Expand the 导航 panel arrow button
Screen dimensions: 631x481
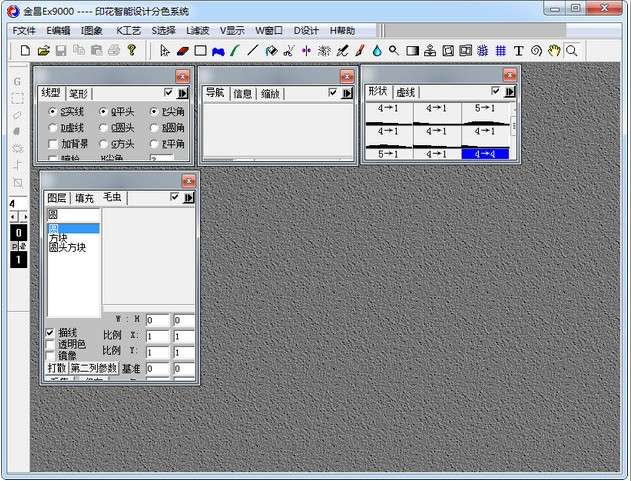(x=347, y=93)
